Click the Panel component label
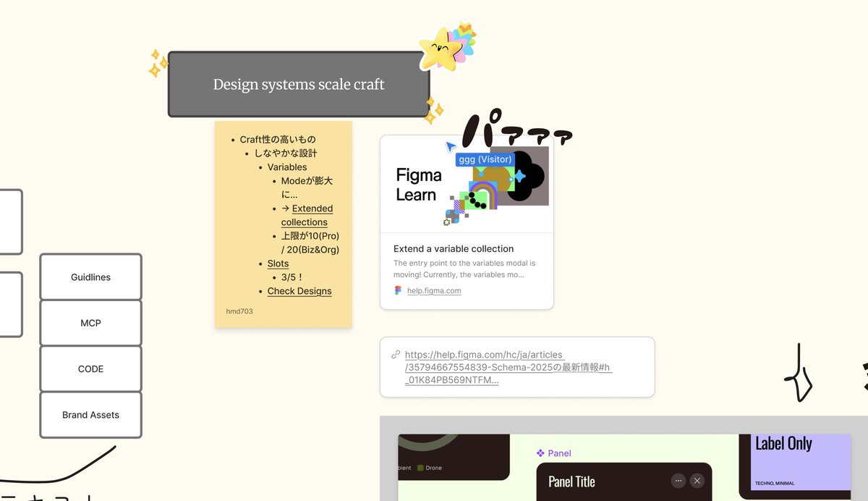This screenshot has height=501, width=868. click(559, 453)
